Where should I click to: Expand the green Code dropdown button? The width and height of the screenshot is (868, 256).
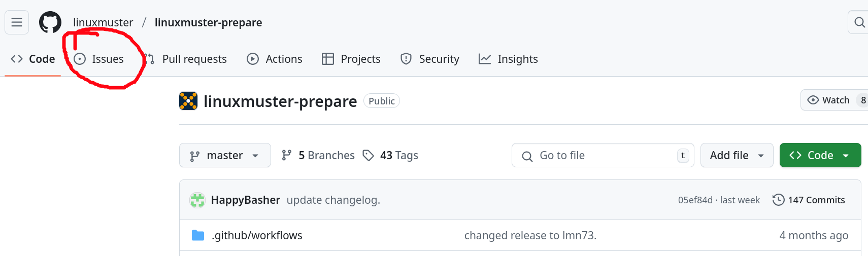click(x=820, y=155)
